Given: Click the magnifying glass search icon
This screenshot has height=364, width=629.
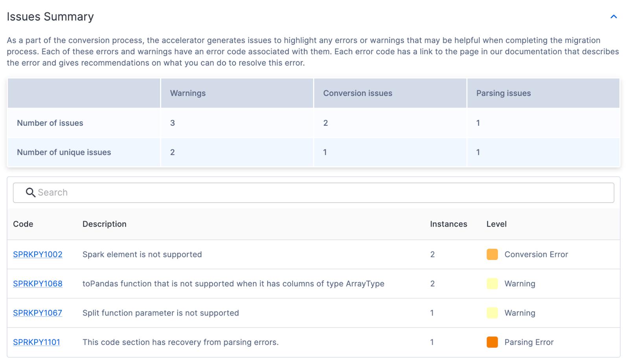Looking at the screenshot, I should click(x=30, y=192).
